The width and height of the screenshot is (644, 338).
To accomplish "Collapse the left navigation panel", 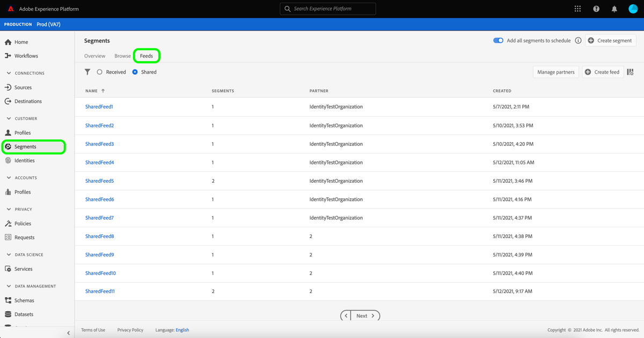I will tap(68, 333).
